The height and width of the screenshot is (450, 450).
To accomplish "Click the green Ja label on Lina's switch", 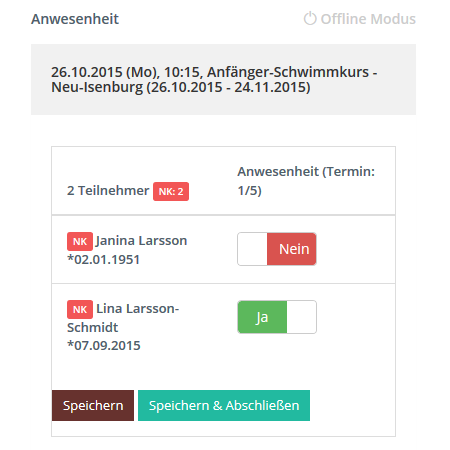I will 262,317.
